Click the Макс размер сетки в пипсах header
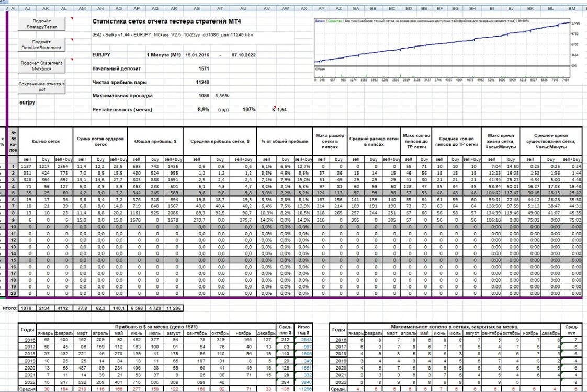This screenshot has width=587, height=392. 330,142
